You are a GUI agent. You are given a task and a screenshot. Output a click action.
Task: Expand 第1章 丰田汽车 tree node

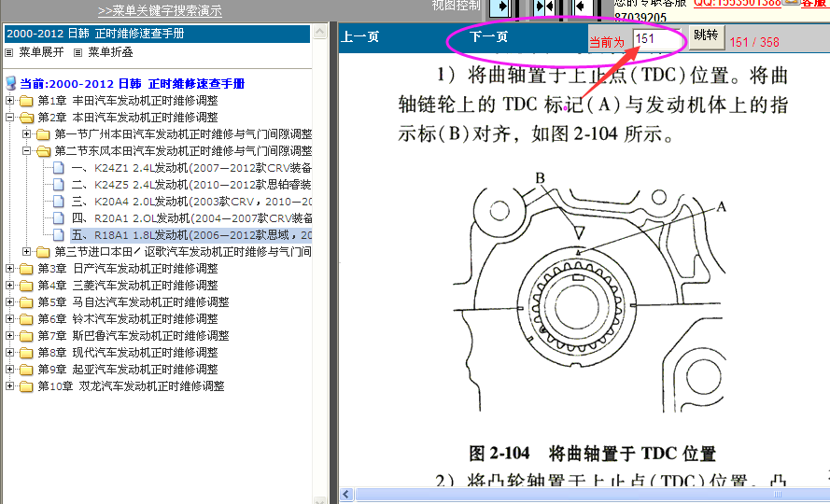coord(9,100)
